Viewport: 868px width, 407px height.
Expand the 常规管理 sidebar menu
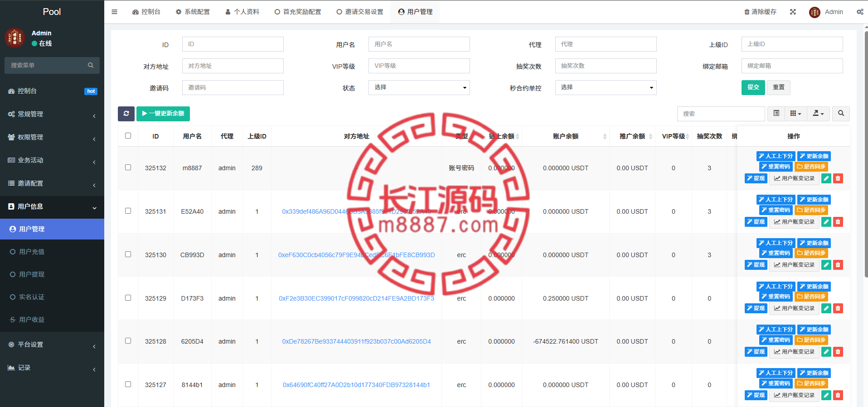[x=52, y=114]
